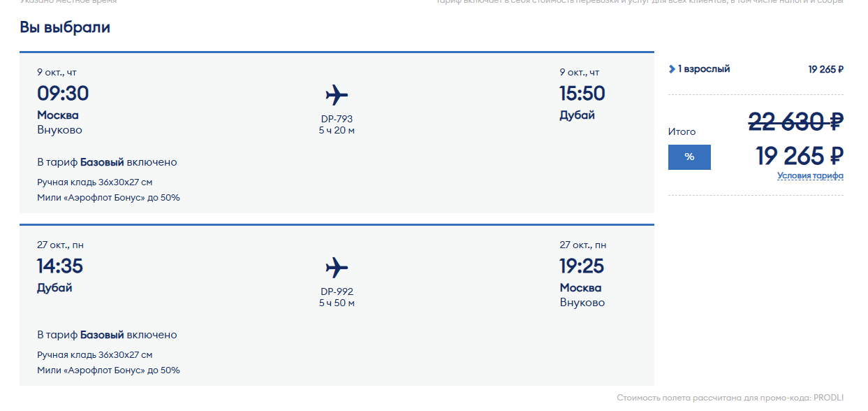Click the 1 взрослый passenger label

704,69
